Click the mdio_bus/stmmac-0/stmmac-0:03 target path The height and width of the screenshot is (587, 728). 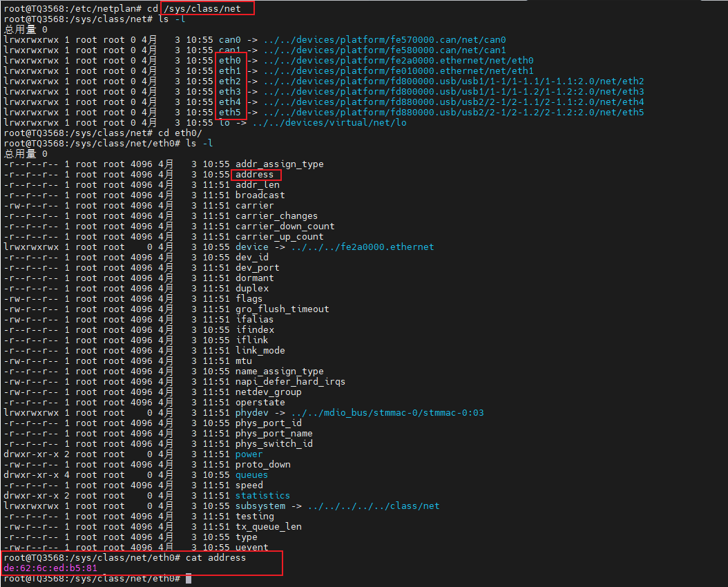click(x=387, y=413)
